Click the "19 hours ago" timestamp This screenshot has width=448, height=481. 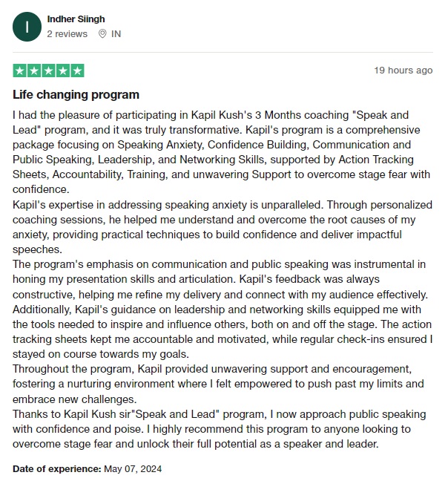(x=403, y=71)
